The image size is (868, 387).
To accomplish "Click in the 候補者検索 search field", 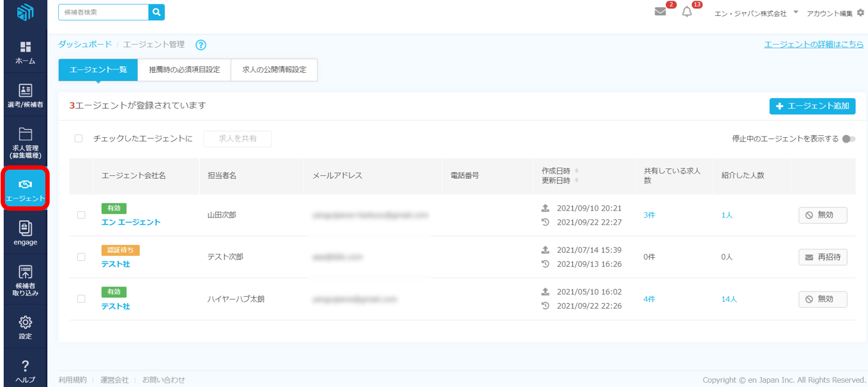I will [104, 12].
